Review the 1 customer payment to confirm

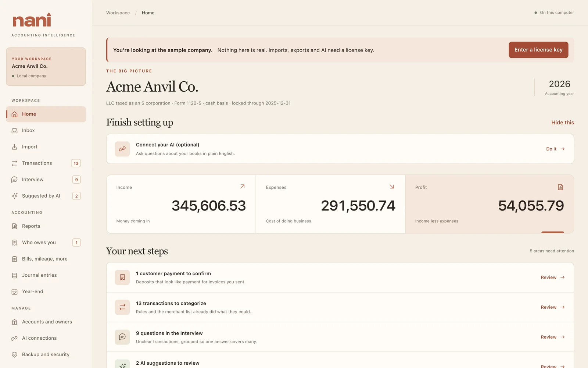coord(553,277)
